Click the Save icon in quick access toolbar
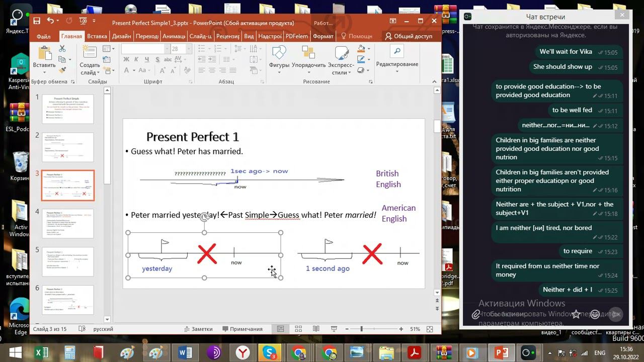Image resolution: width=644 pixels, height=362 pixels. (36, 21)
